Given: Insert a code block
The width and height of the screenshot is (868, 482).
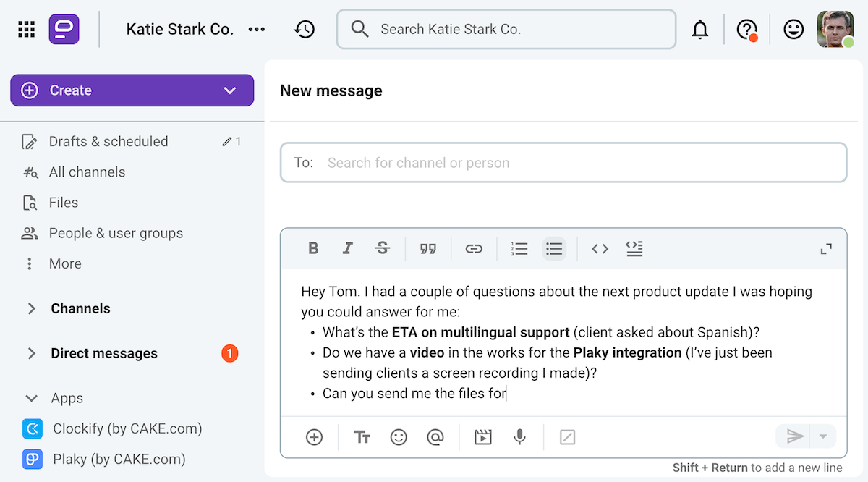Looking at the screenshot, I should pyautogui.click(x=600, y=248).
